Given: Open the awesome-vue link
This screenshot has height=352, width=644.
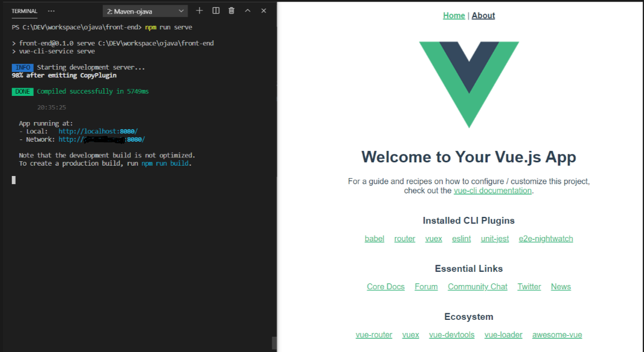Looking at the screenshot, I should (557, 335).
